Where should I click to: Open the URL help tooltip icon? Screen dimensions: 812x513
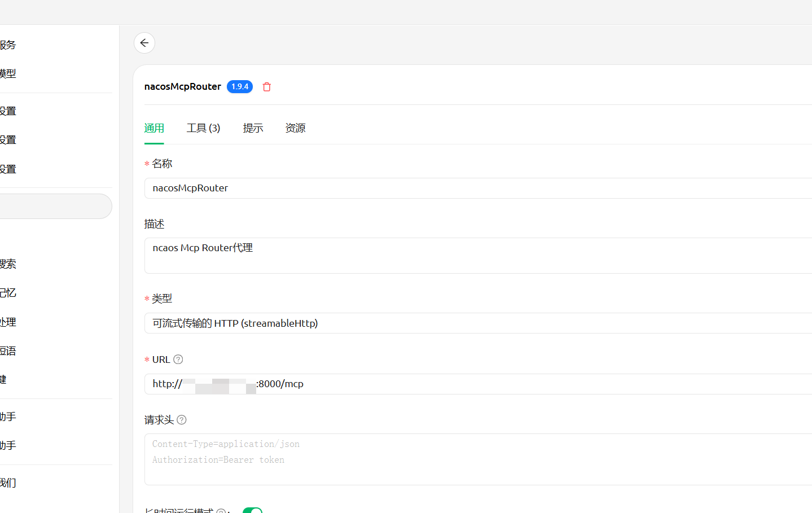178,359
